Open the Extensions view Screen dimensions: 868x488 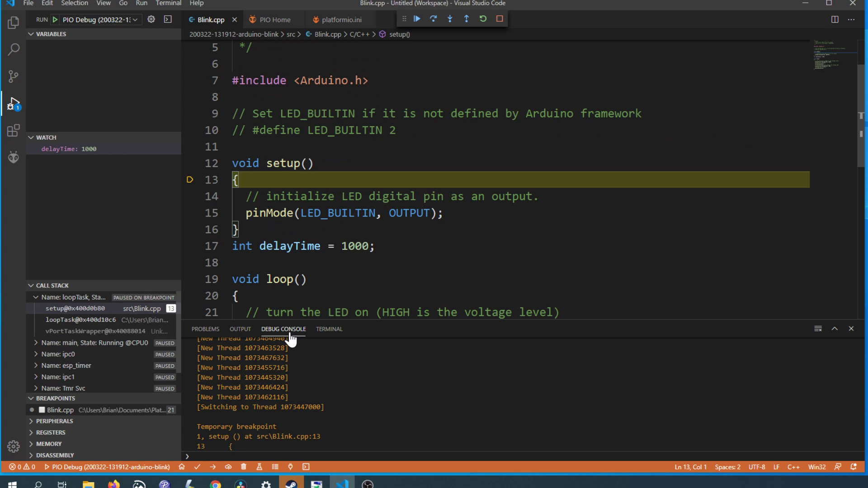(x=13, y=131)
